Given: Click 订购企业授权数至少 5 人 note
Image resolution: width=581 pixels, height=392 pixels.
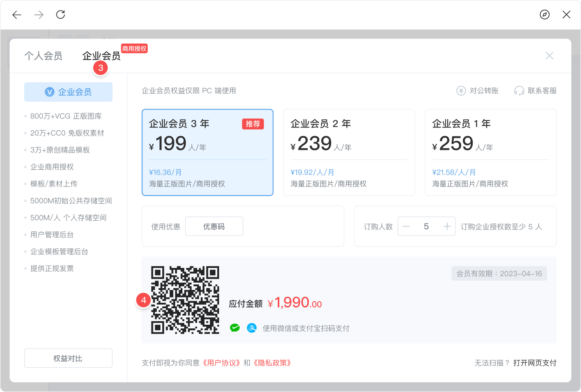Looking at the screenshot, I should click(x=501, y=227).
